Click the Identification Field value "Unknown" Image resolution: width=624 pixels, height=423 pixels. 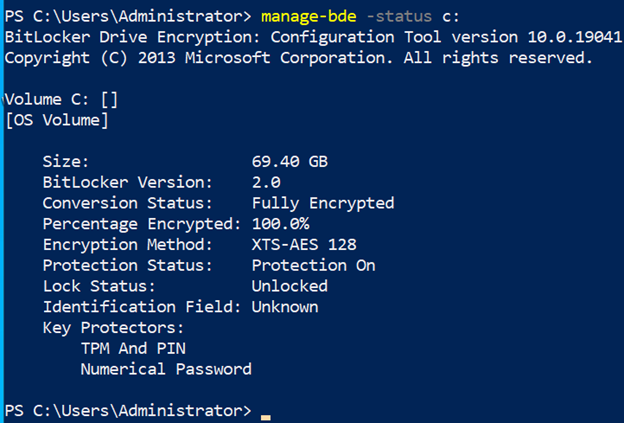point(285,307)
